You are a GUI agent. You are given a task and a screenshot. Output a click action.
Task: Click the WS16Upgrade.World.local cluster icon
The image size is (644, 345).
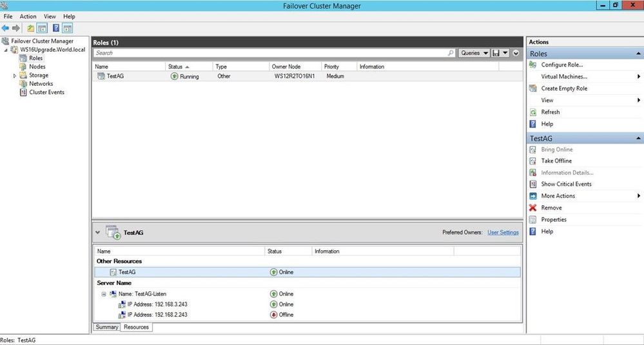pos(14,50)
